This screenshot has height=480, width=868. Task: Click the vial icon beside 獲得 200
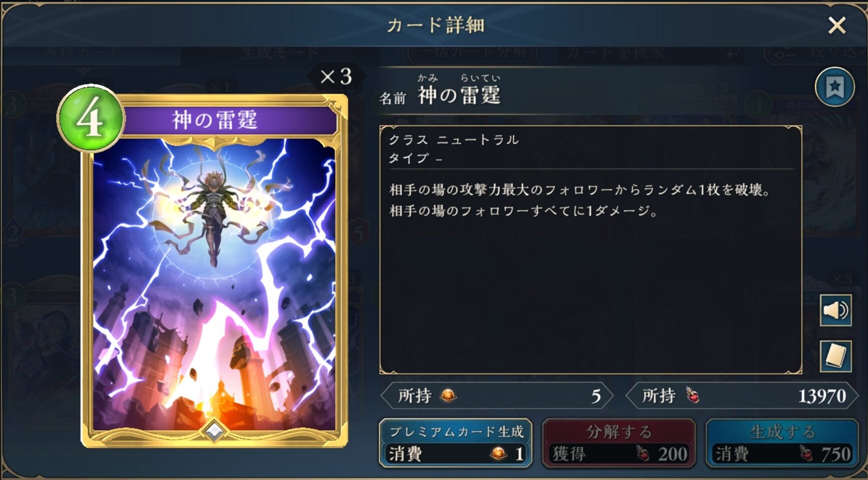[x=642, y=453]
